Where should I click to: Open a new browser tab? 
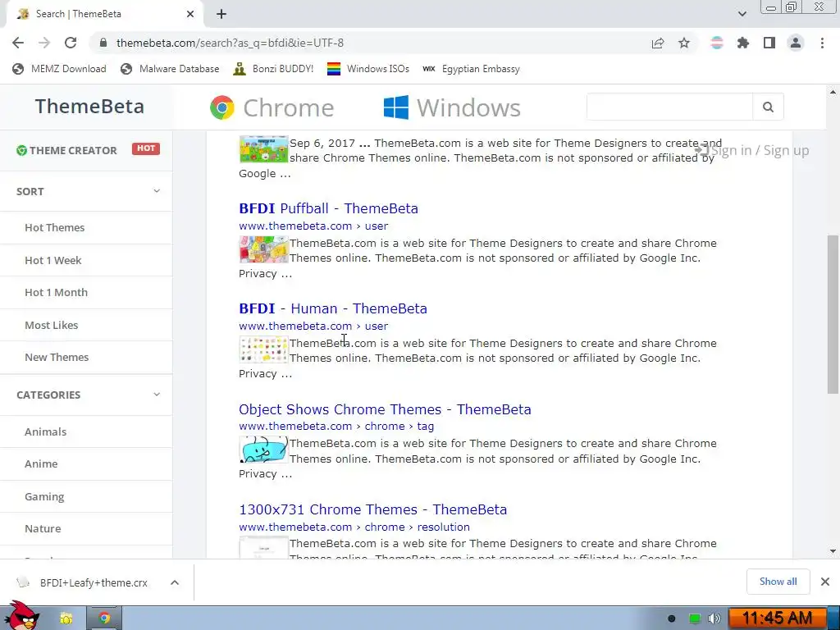[221, 14]
